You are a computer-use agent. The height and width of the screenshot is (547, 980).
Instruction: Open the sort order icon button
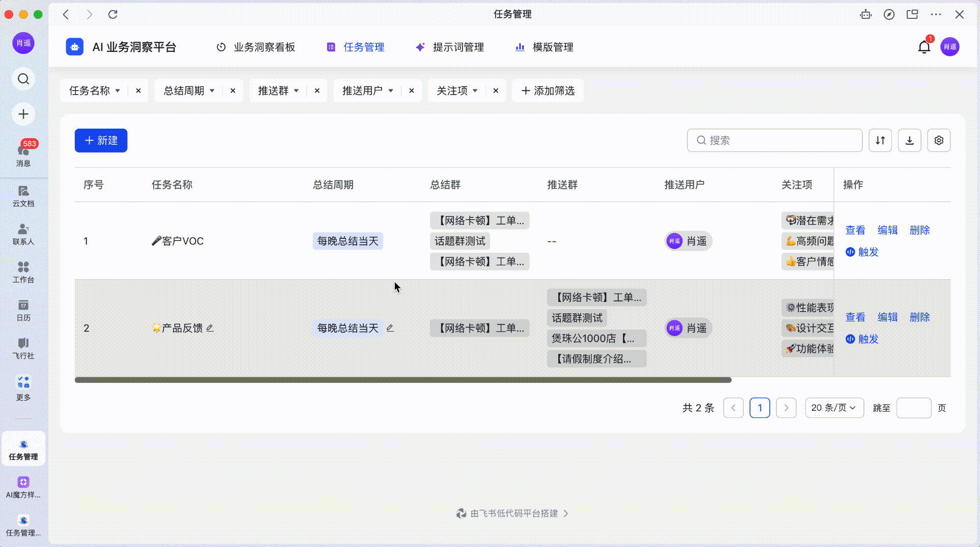[880, 140]
